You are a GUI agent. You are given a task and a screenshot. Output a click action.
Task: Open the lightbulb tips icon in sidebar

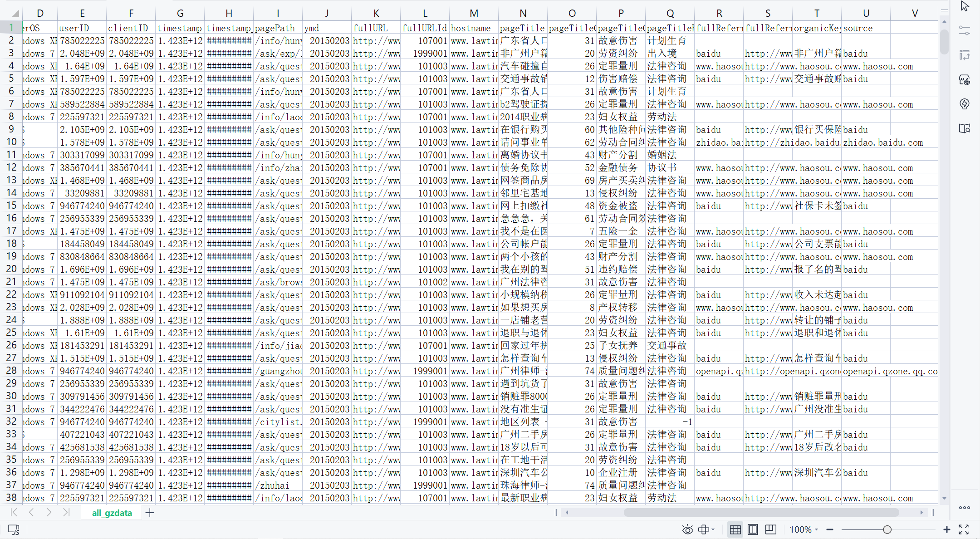pos(965,104)
